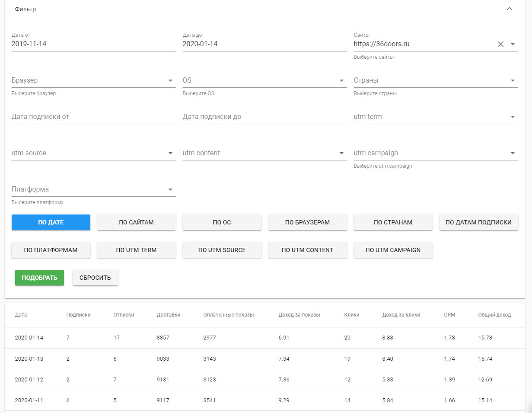This screenshot has width=532, height=413.
Task: Open the utm term dropdown
Action: tap(513, 117)
